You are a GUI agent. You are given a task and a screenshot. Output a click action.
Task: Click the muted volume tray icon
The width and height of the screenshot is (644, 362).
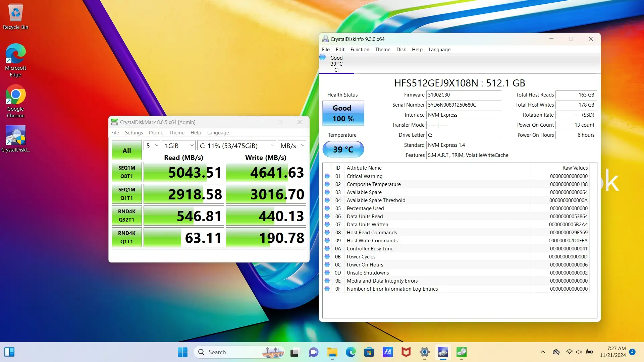579,352
